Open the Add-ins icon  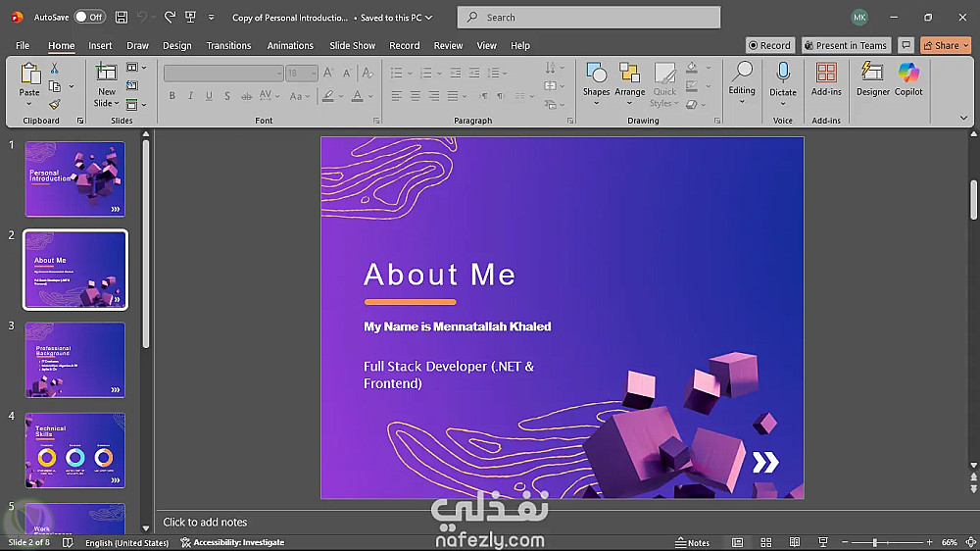pos(826,73)
